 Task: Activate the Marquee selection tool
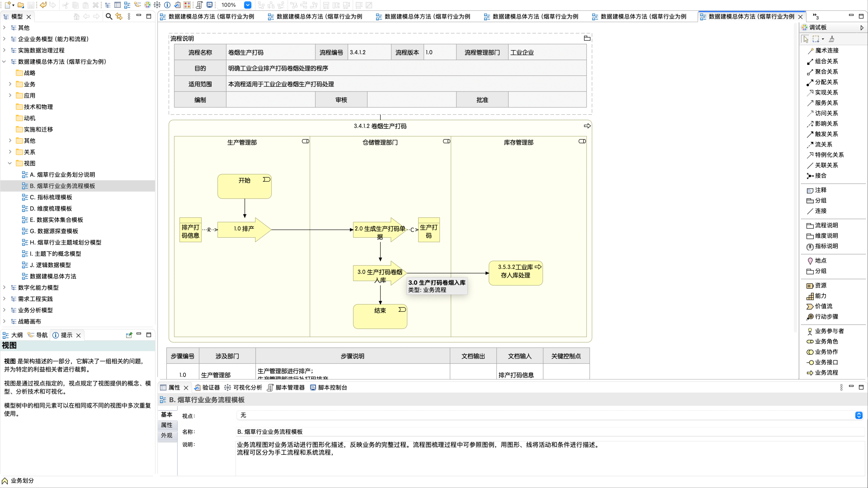[x=816, y=39]
